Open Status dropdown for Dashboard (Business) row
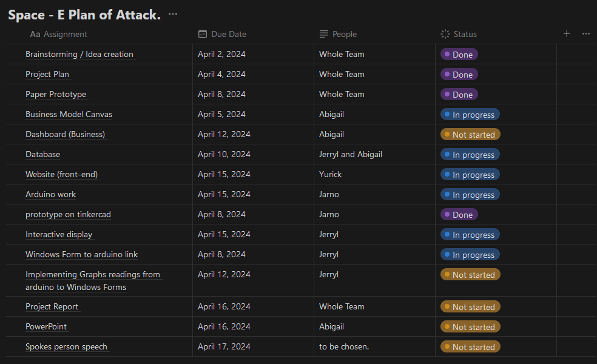597x364 pixels. click(x=470, y=135)
